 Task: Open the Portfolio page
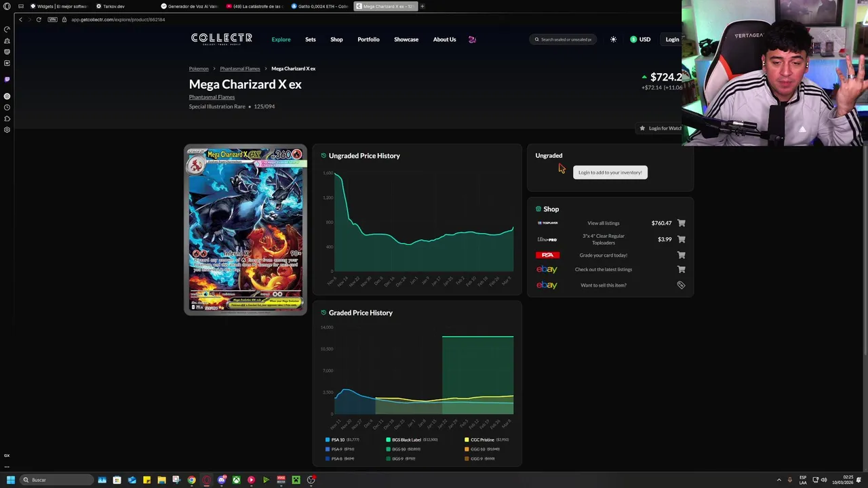coord(368,39)
